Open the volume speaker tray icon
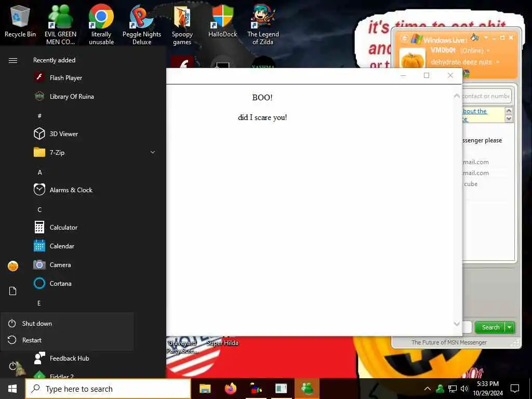The width and height of the screenshot is (532, 399). point(464,389)
